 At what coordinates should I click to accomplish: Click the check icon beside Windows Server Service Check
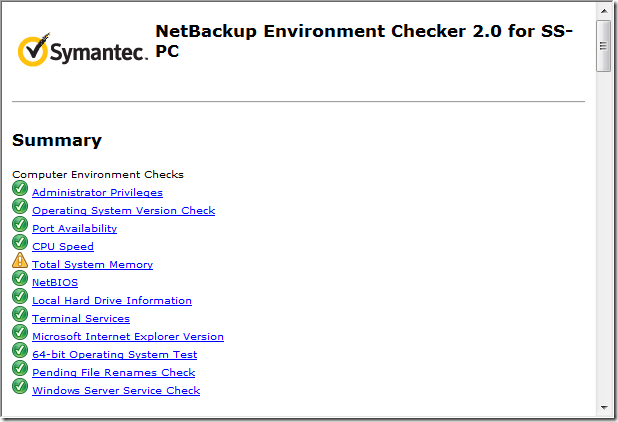coord(20,388)
